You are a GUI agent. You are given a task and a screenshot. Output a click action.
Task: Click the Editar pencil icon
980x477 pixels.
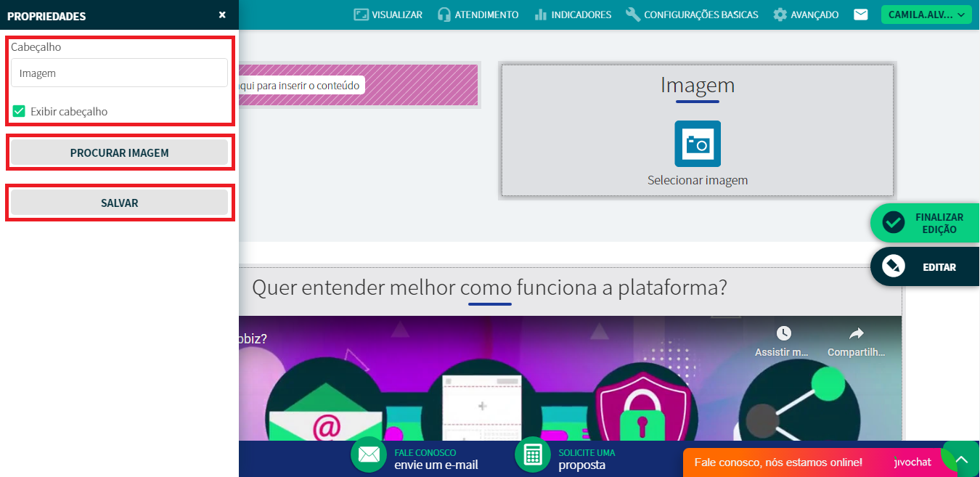pos(893,266)
